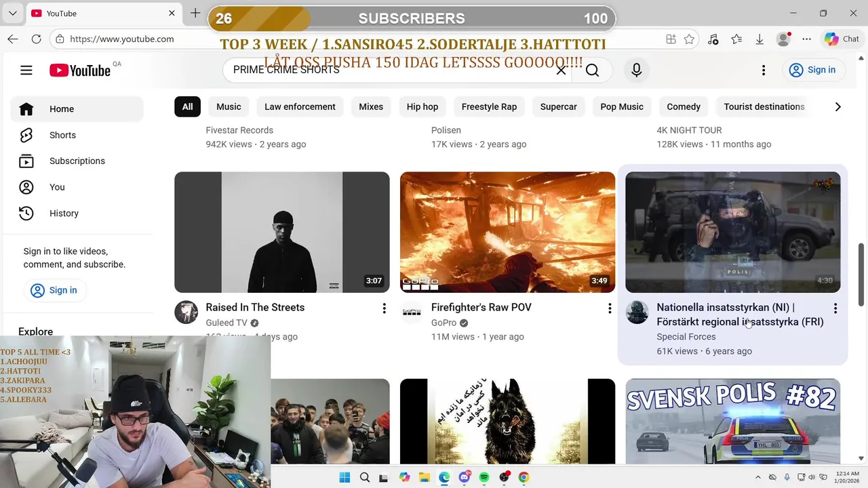Open the SVENSK POLIS #82 thumbnail
The image size is (868, 488).
coord(732,422)
